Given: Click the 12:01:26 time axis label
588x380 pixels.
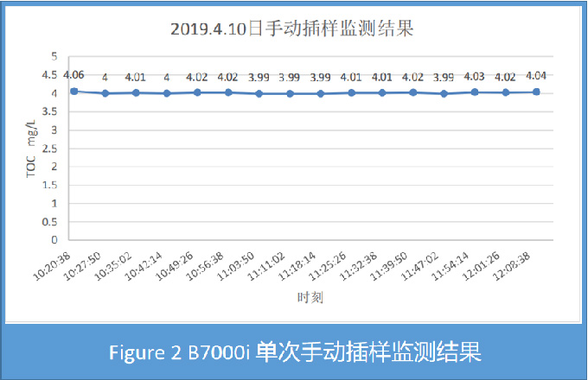Looking at the screenshot, I should (x=483, y=266).
